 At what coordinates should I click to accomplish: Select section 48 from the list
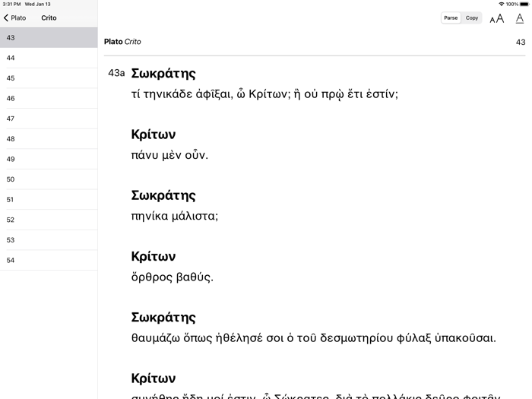click(x=49, y=139)
